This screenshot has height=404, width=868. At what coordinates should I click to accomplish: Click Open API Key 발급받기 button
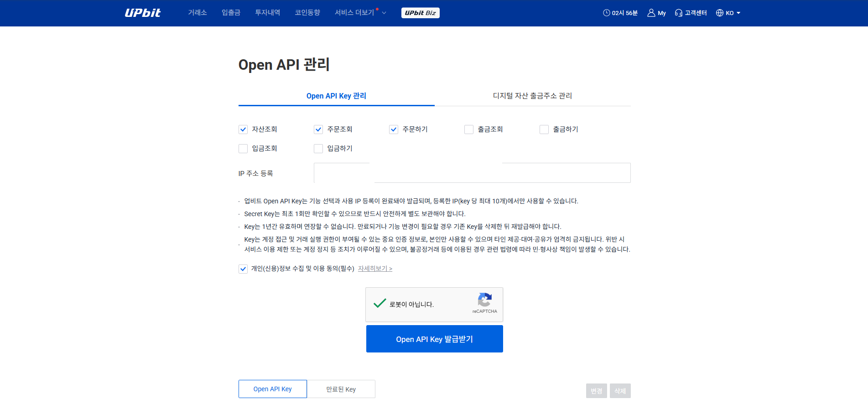click(434, 339)
